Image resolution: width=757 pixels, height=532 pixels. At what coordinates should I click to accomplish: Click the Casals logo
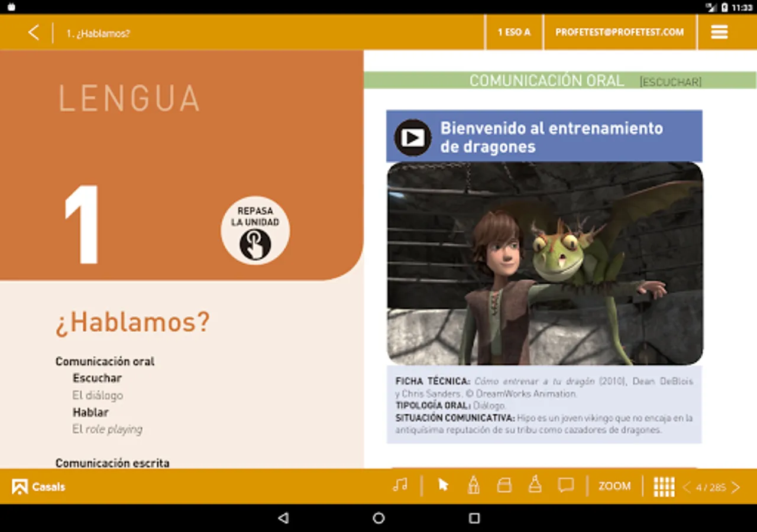(38, 486)
